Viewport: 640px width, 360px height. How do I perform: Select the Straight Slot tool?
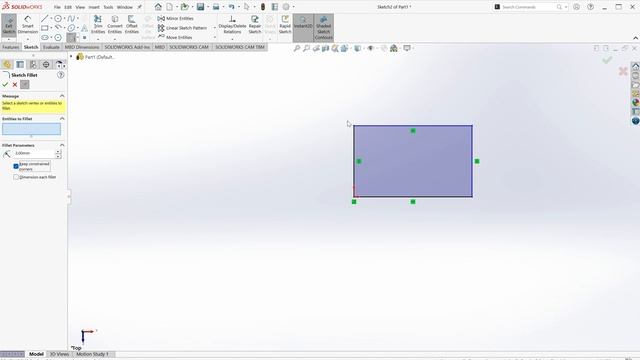click(x=44, y=37)
